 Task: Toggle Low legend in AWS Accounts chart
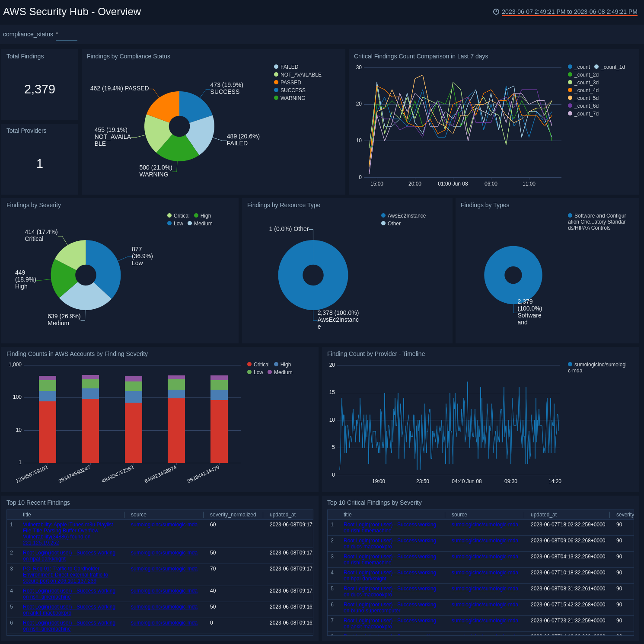(x=255, y=372)
